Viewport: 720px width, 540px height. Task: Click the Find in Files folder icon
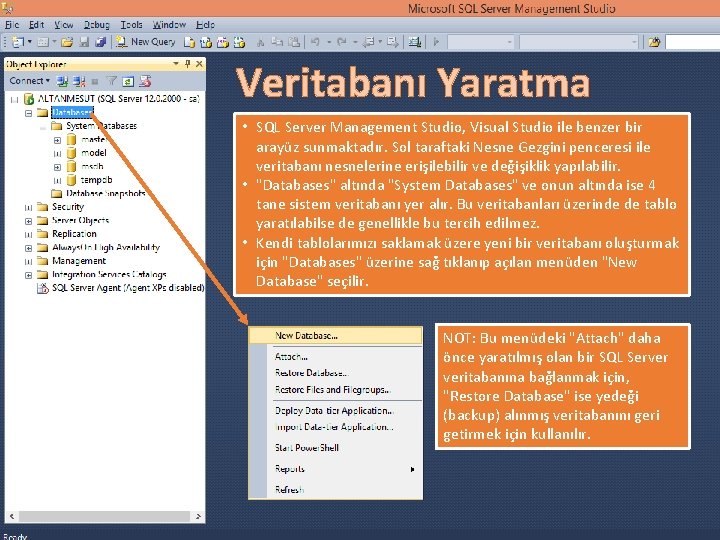click(x=654, y=42)
